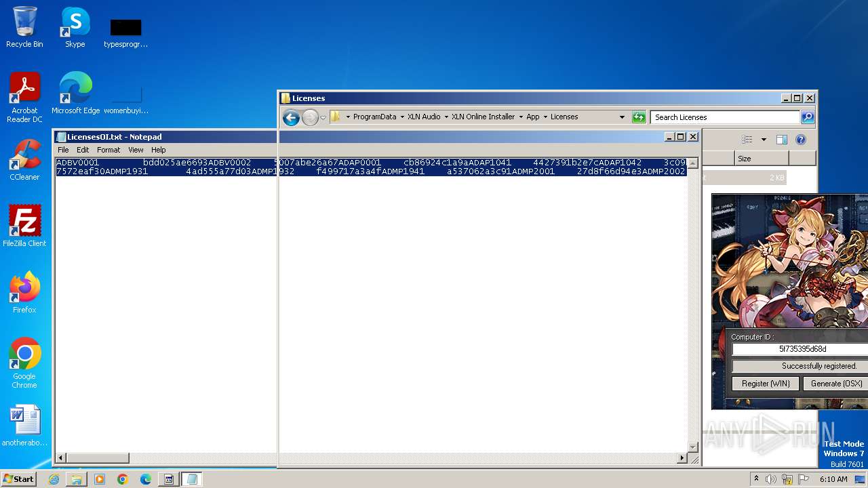Screen dimensions: 868x488
Task: Click the Register (WIN) button
Action: coord(766,384)
